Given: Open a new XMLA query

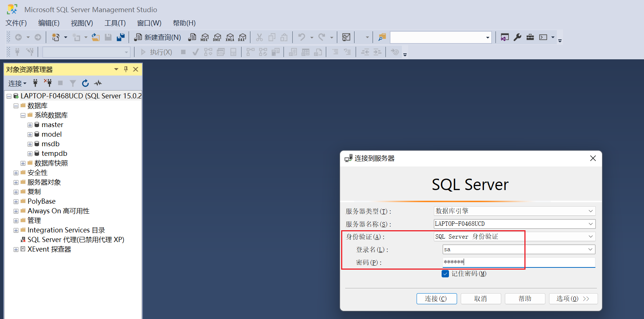Looking at the screenshot, I should pyautogui.click(x=230, y=37).
